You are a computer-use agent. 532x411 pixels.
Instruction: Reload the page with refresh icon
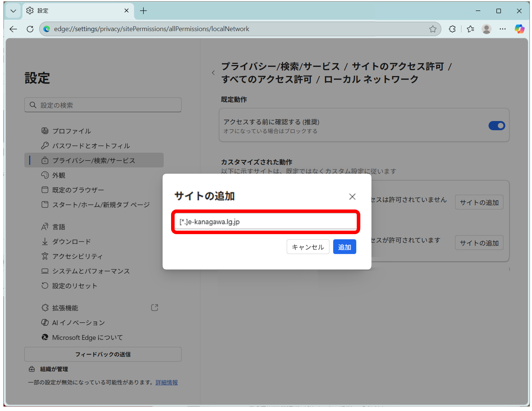(x=30, y=29)
